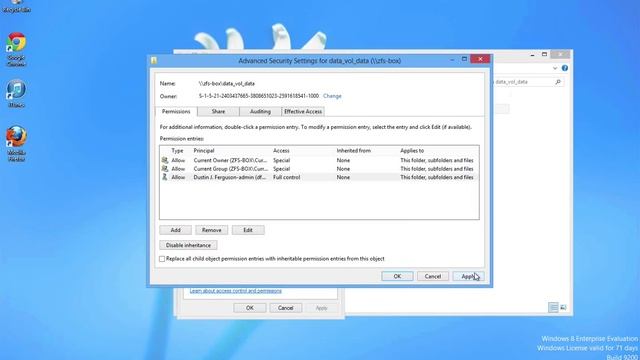Select Current Owner permission entry
This screenshot has width=640, height=360.
(x=319, y=160)
